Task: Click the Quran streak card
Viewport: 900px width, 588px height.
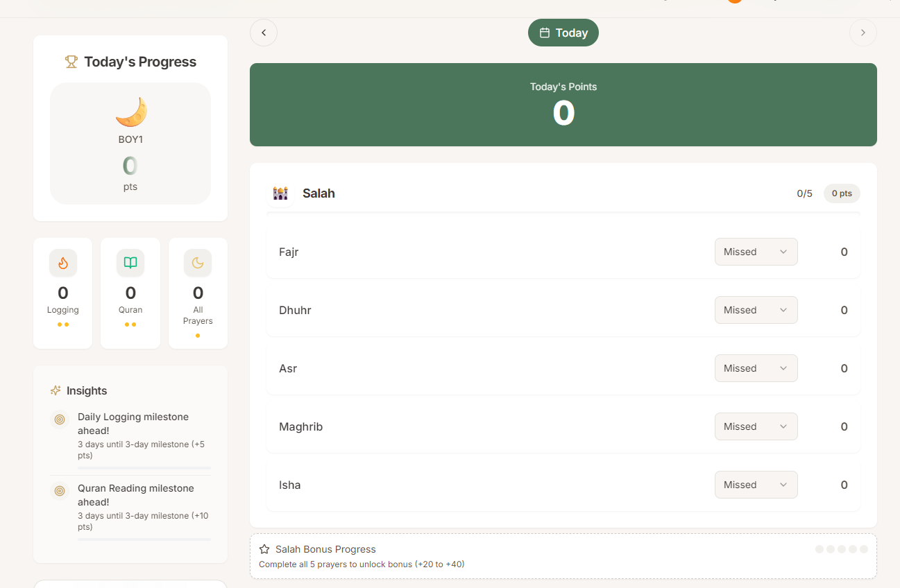Action: click(130, 293)
